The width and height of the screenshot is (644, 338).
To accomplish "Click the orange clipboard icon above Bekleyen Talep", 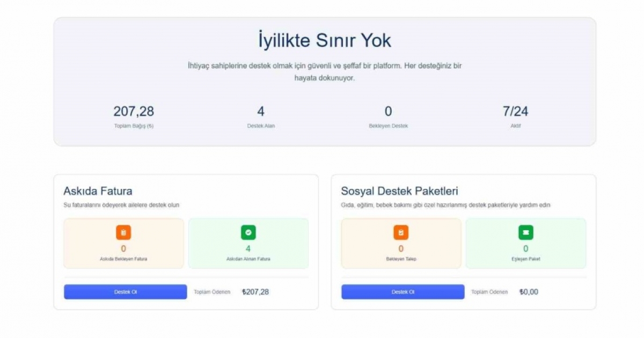I will 401,232.
